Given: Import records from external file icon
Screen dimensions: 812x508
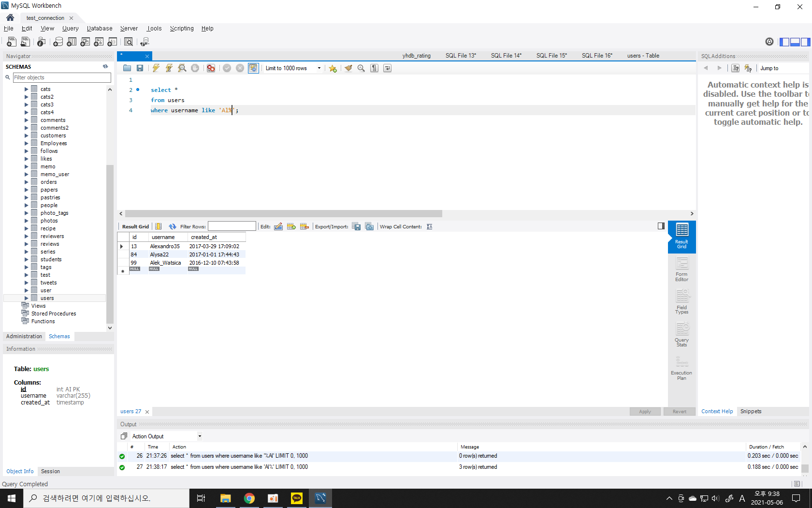Looking at the screenshot, I should click(369, 226).
